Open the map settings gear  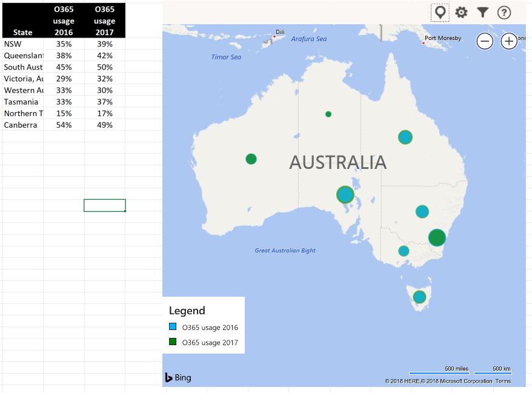click(461, 13)
